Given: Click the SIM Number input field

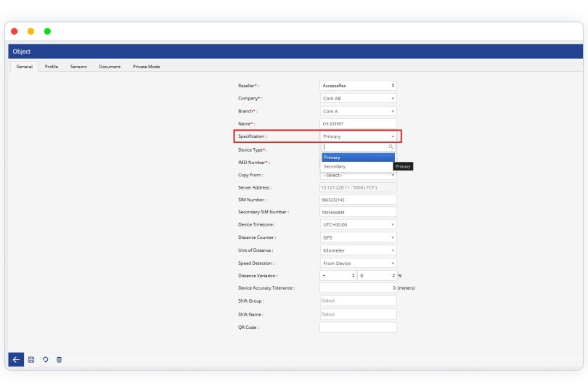Looking at the screenshot, I should tap(358, 200).
